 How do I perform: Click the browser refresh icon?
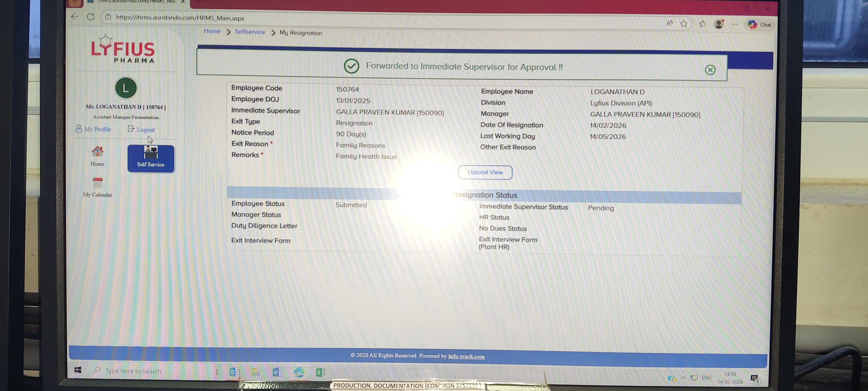pos(90,17)
